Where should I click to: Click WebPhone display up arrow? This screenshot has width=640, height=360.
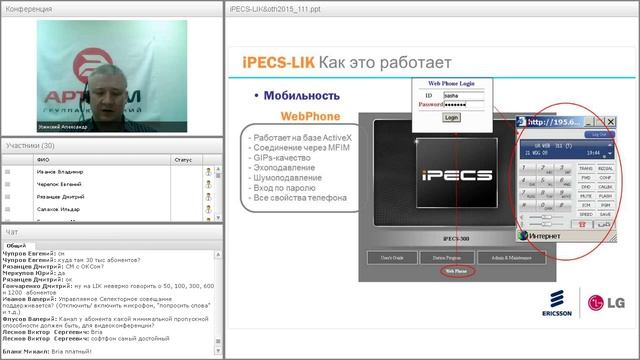click(610, 145)
